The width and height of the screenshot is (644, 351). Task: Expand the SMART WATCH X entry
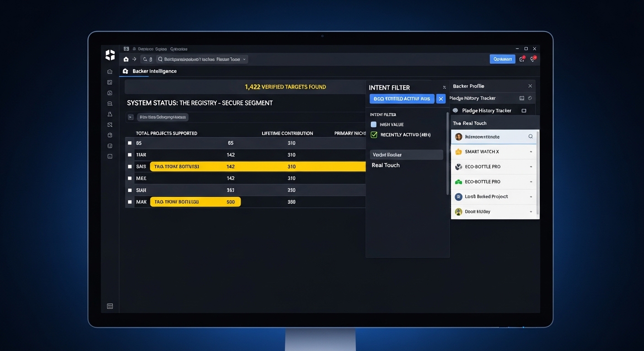(x=531, y=151)
